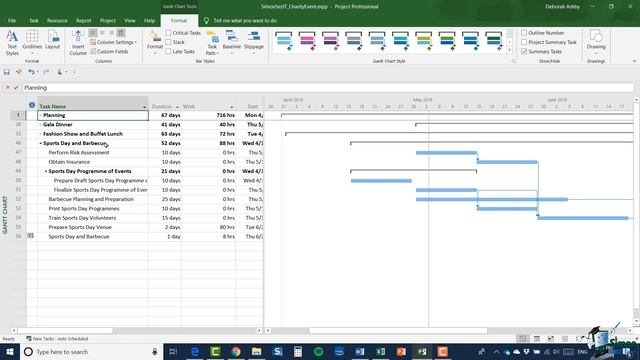Open the Task Path tool
This screenshot has width=640, height=360.
point(212,42)
